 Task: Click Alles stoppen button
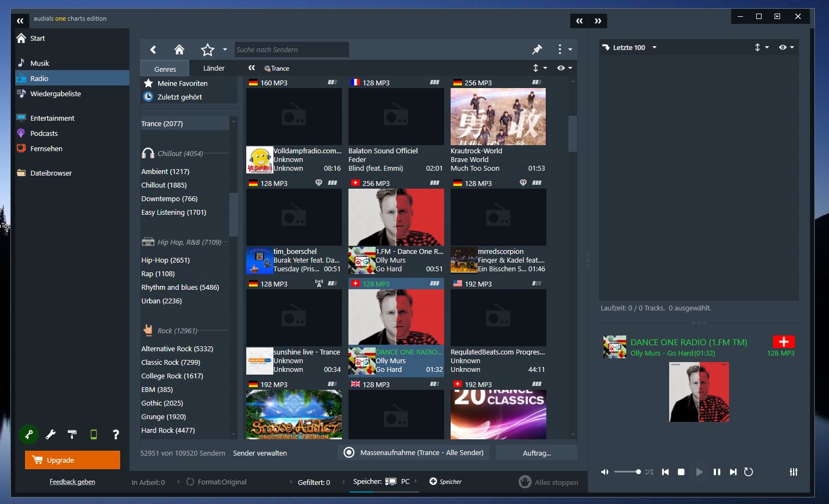[549, 482]
